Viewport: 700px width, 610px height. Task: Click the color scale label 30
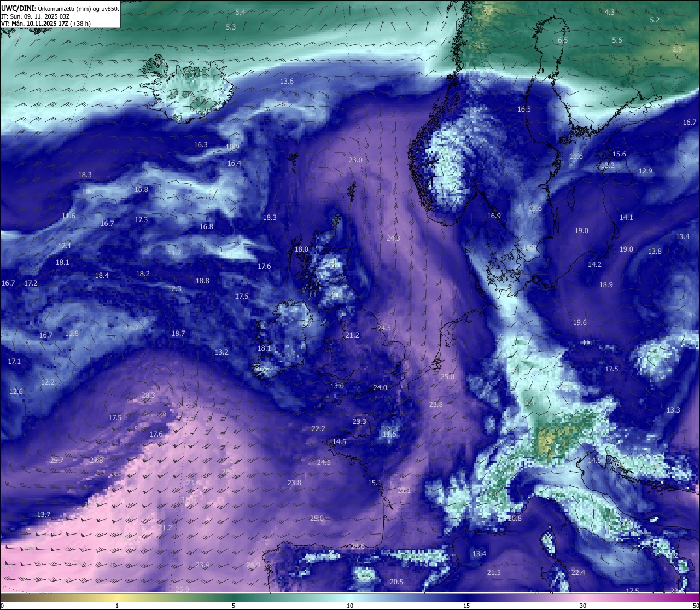point(583,605)
